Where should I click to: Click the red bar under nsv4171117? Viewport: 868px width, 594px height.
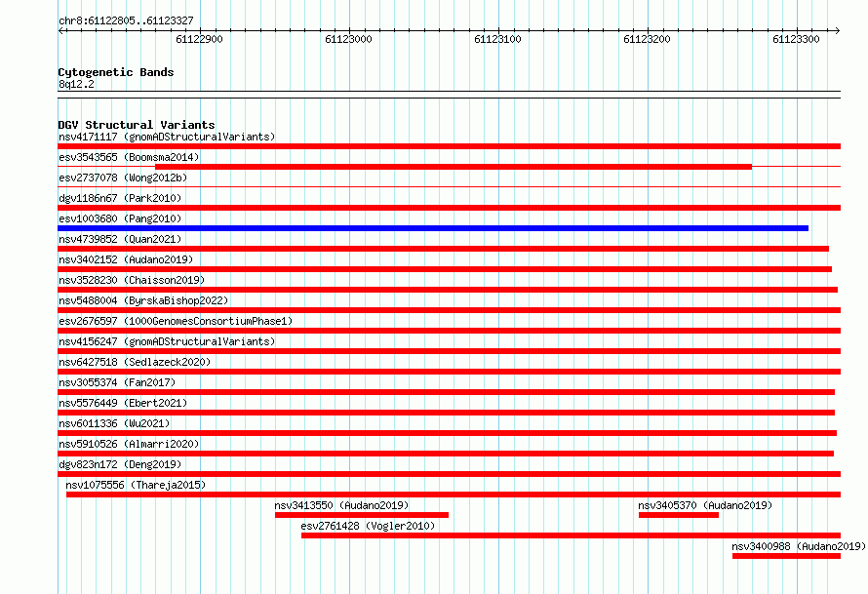pos(449,146)
